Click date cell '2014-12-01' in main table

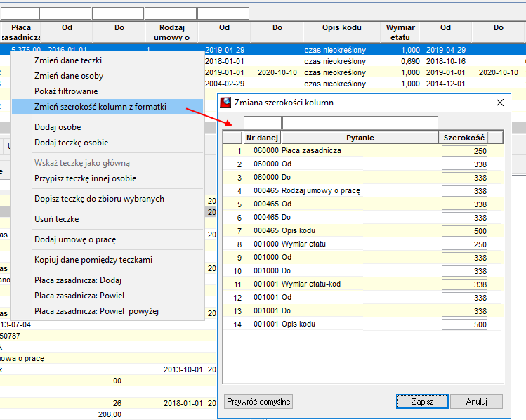click(446, 84)
